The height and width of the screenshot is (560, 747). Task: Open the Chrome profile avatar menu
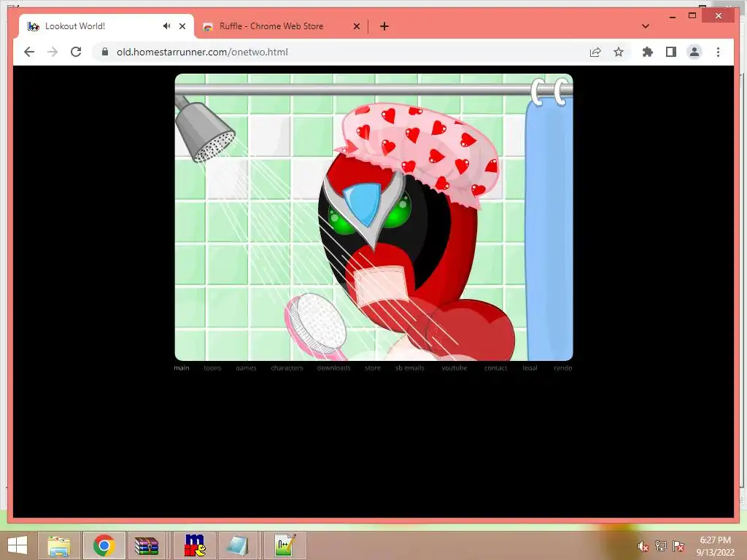[694, 52]
